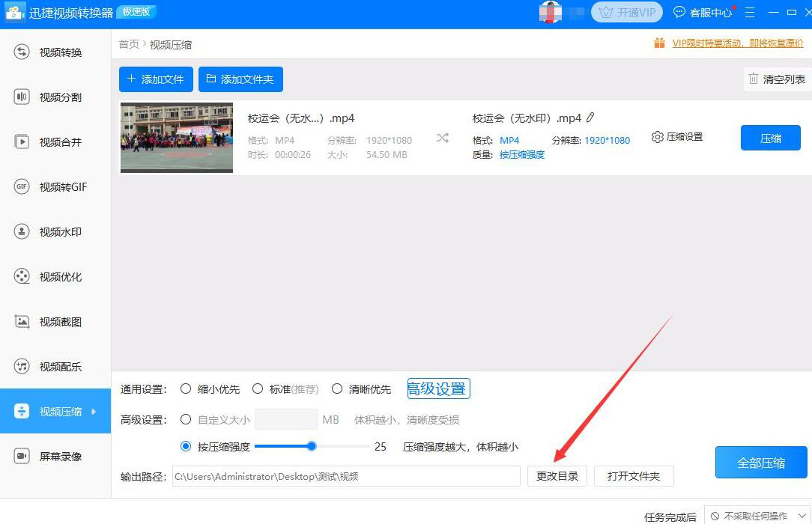Select 自定义大小 radio option

pos(215,419)
